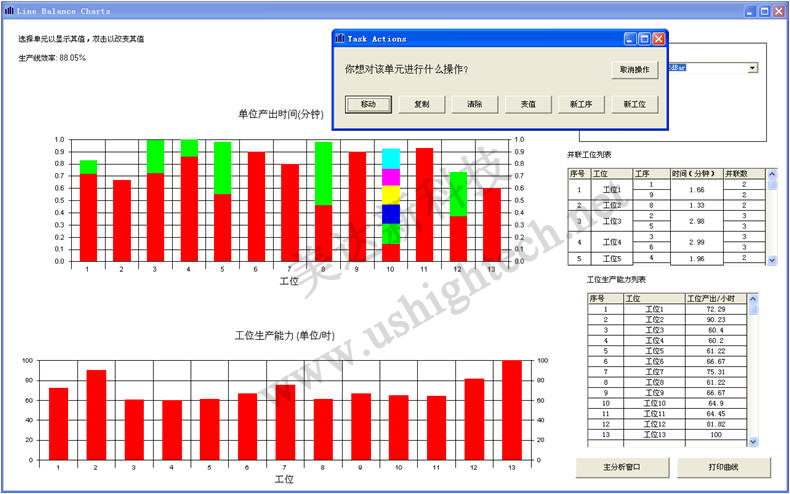The height and width of the screenshot is (494, 790).
Task: Cancel with the 取消操作 button
Action: [634, 70]
